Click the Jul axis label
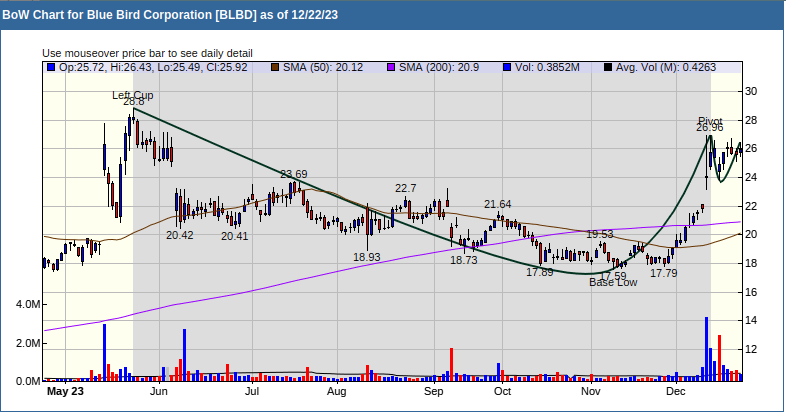 tap(252, 391)
